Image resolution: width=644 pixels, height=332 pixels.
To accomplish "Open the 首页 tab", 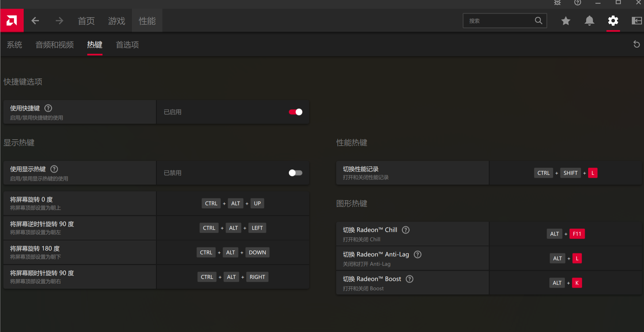I will point(86,21).
